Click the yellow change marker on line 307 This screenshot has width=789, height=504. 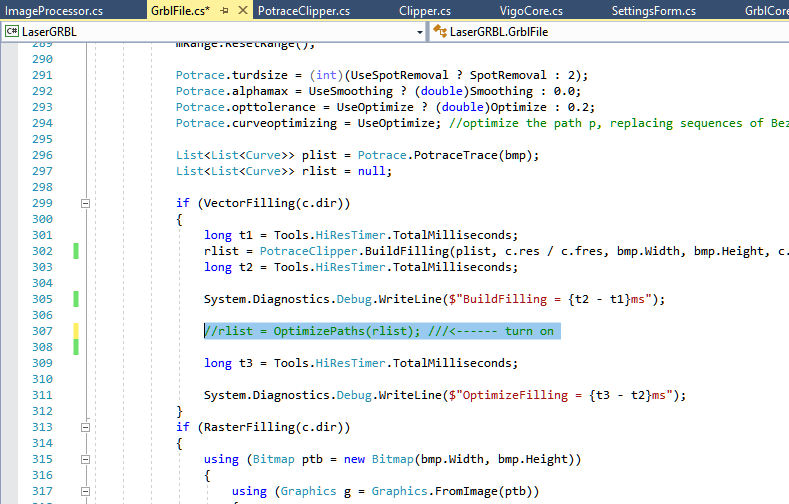75,331
